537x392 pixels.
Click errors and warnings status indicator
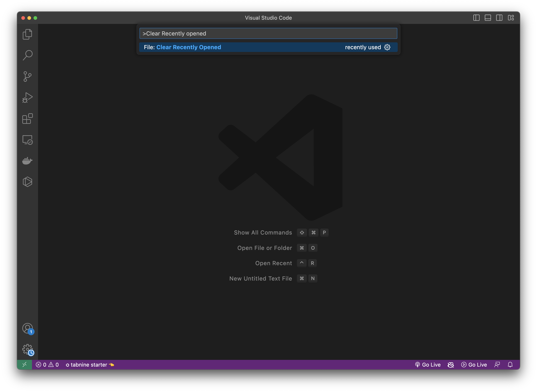pos(47,365)
